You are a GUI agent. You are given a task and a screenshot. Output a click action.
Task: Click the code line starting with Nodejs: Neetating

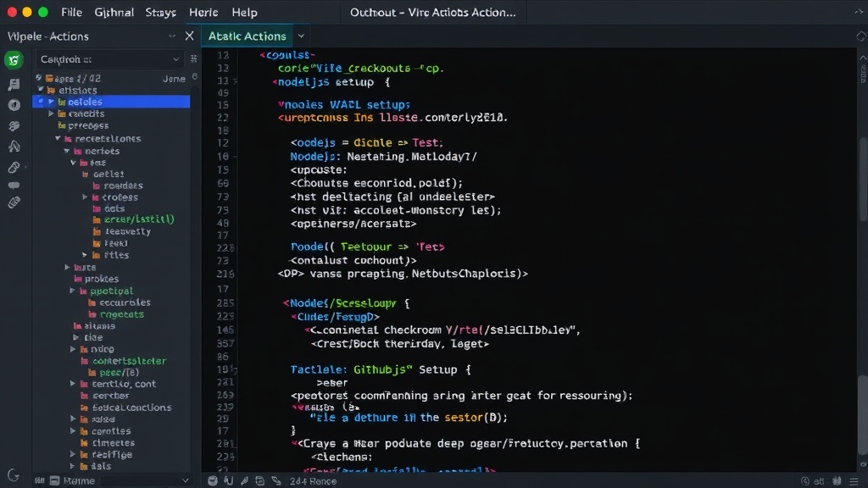(383, 157)
